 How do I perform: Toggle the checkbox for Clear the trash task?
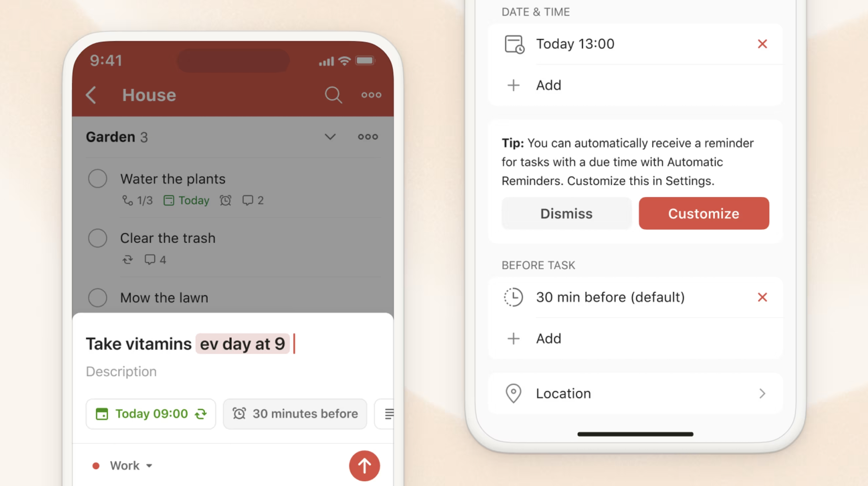[x=97, y=238]
